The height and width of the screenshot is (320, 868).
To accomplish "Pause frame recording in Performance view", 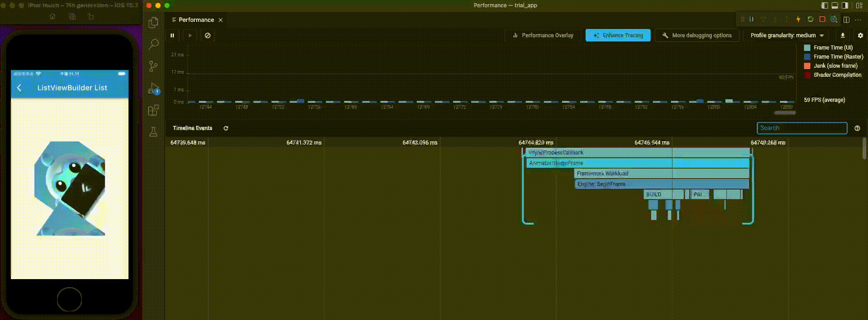I will tap(172, 35).
